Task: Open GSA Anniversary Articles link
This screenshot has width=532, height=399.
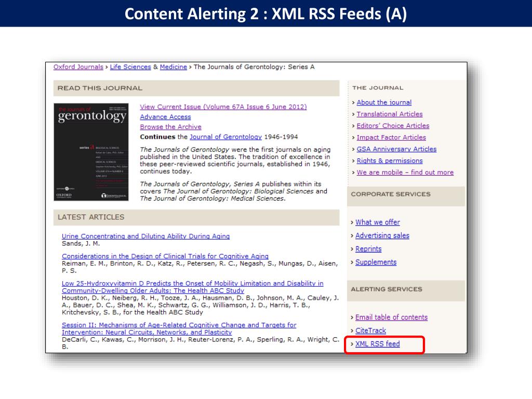Action: tap(396, 149)
